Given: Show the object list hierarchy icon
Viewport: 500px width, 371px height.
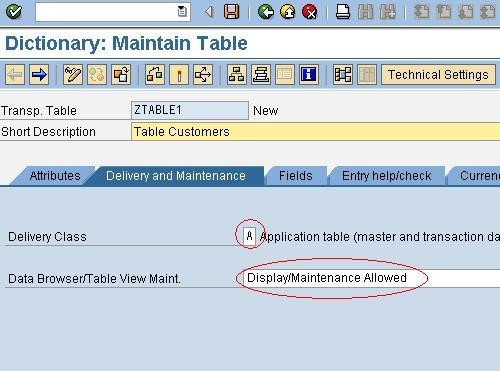Looking at the screenshot, I should tap(237, 74).
